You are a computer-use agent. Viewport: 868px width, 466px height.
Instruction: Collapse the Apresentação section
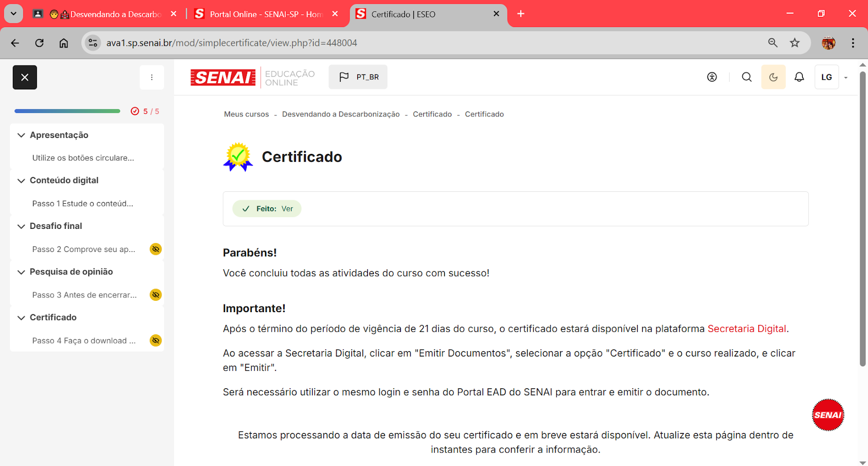coord(21,135)
